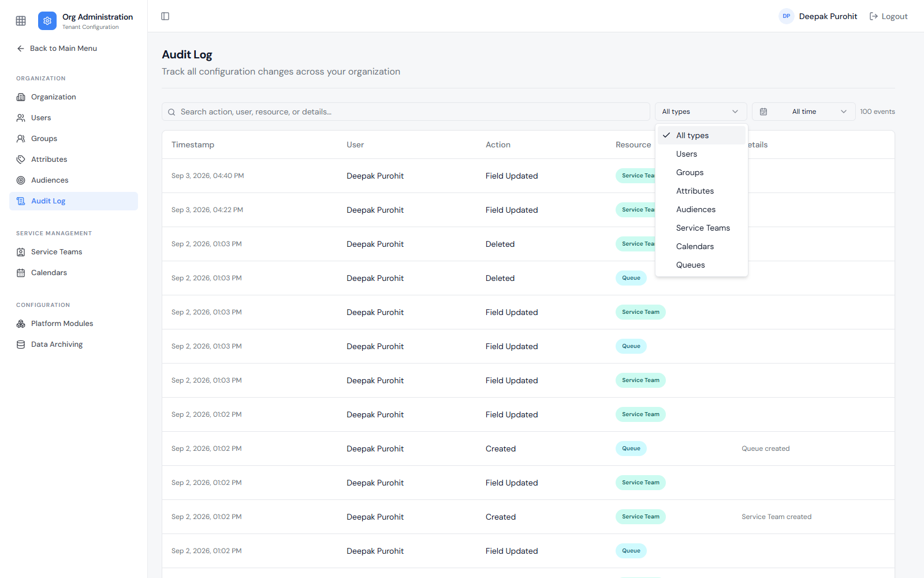Click the Platform Modules icon

(21, 324)
